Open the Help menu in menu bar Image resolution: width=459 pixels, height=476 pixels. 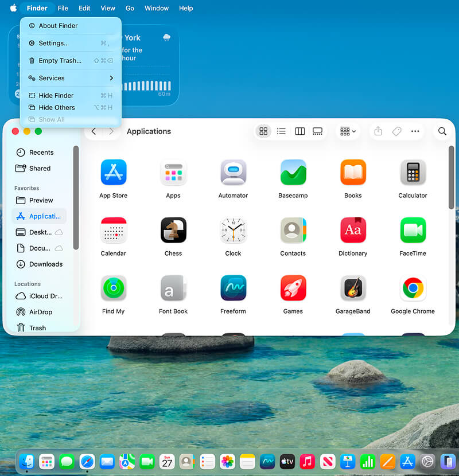(x=186, y=8)
